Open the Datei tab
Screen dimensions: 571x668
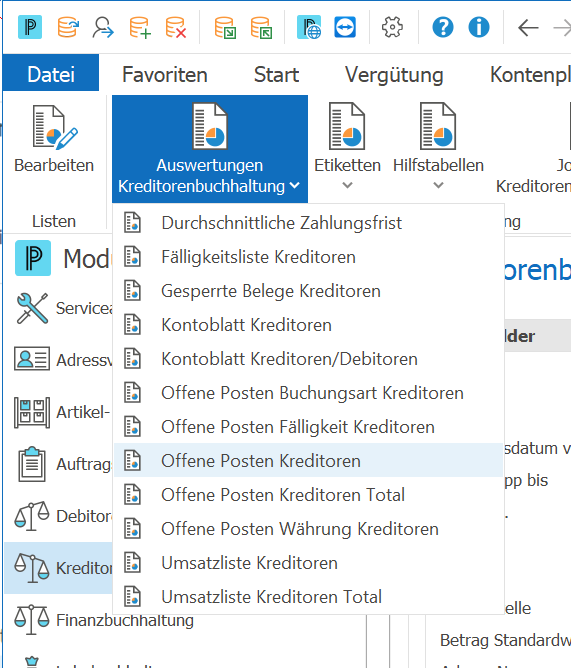pyautogui.click(x=51, y=74)
